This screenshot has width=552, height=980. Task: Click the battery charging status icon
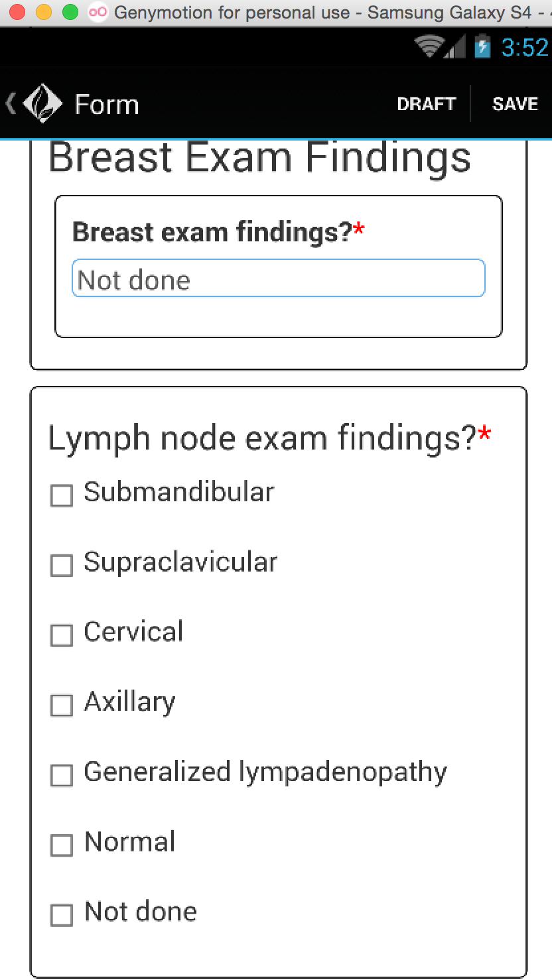(x=482, y=46)
